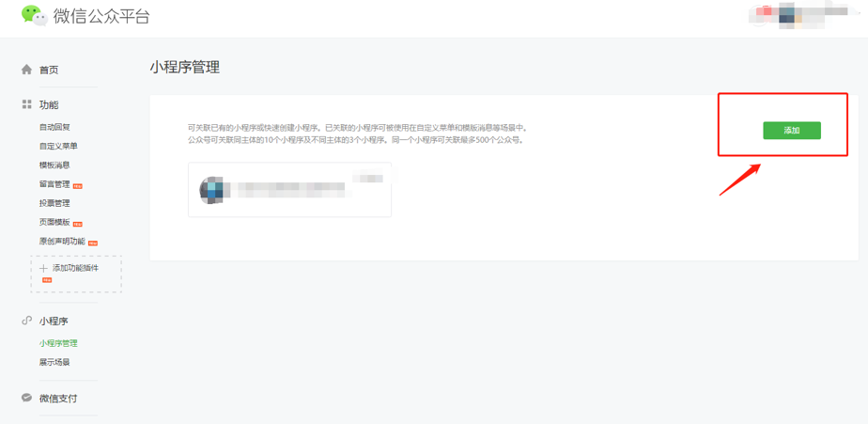Open 小程序管理 in sidebar

(58, 343)
